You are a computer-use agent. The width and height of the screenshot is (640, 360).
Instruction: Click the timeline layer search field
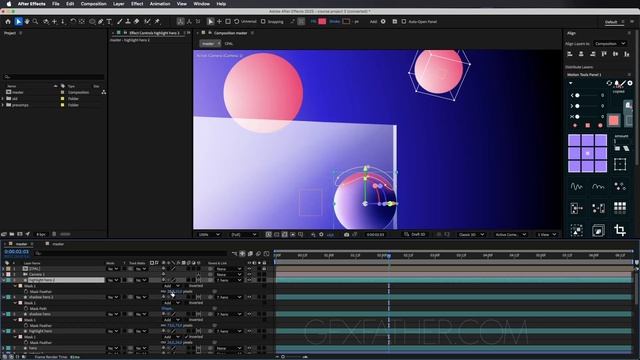131,253
